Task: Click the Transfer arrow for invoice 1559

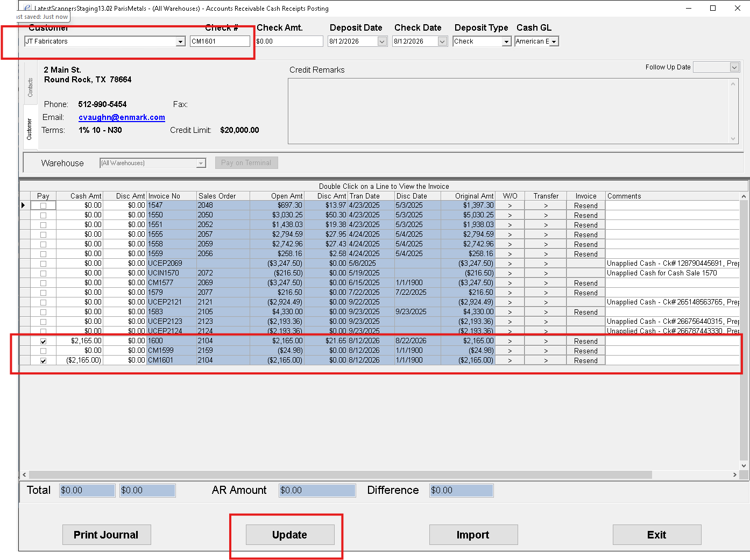Action: tap(546, 254)
